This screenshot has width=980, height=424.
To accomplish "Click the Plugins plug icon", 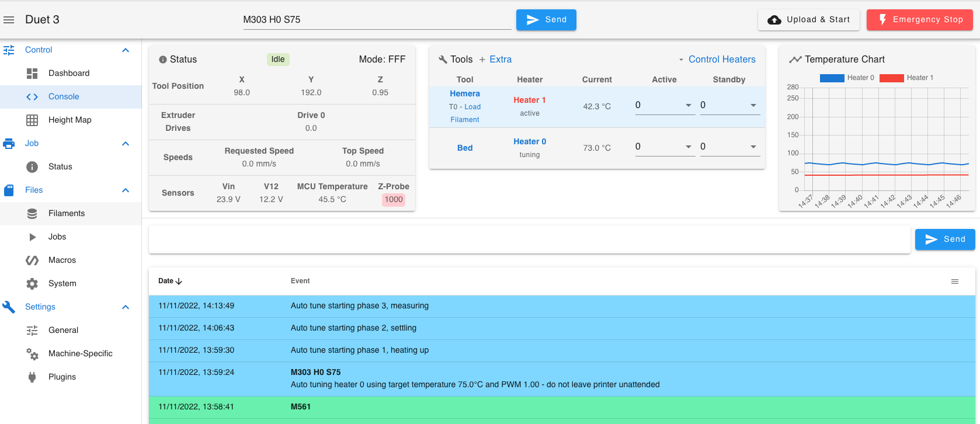I will (x=32, y=377).
